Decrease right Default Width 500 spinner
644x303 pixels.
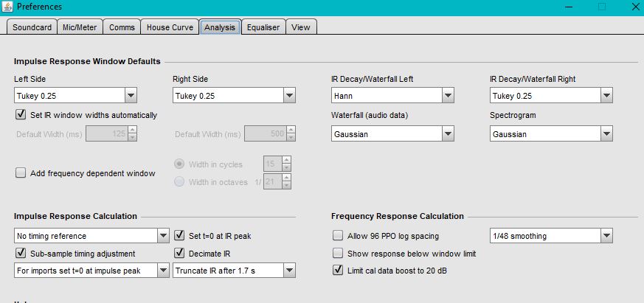point(291,138)
